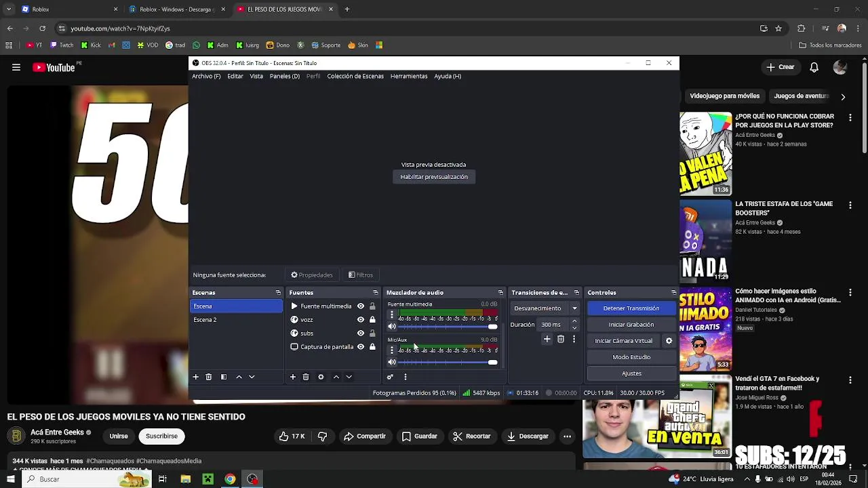Move scene up in Escenas toolbar
The image size is (868, 488).
pos(239,377)
